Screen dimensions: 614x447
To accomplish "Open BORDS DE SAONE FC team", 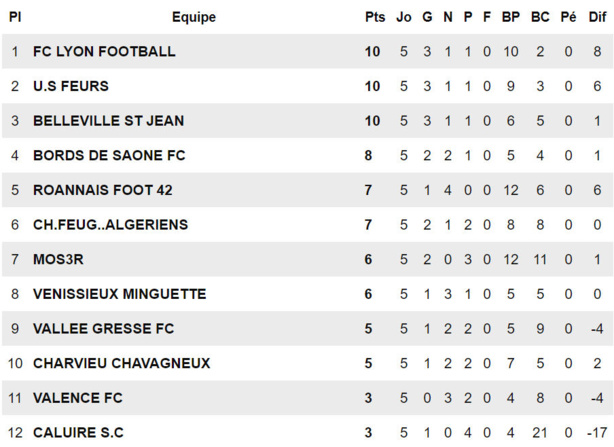I will pyautogui.click(x=109, y=155).
